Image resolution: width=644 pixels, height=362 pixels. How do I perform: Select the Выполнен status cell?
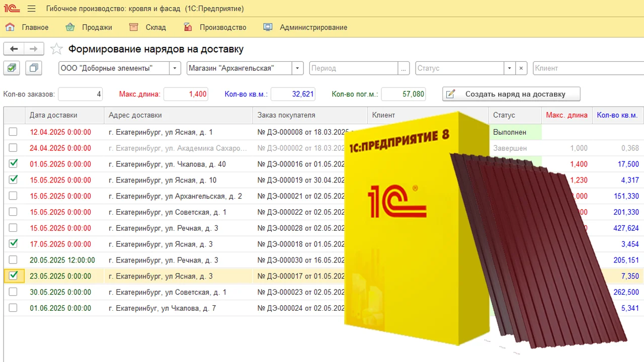coord(515,132)
